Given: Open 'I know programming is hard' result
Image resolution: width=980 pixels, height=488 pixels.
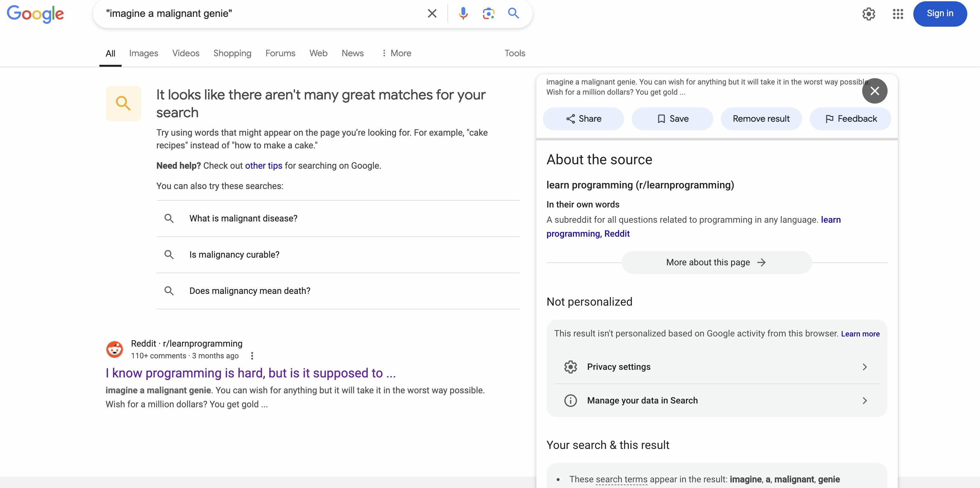Looking at the screenshot, I should 251,373.
